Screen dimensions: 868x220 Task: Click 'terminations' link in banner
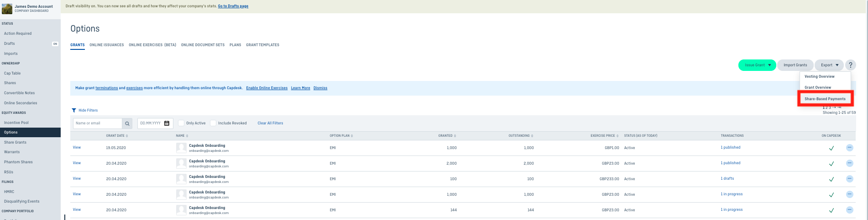pyautogui.click(x=107, y=88)
